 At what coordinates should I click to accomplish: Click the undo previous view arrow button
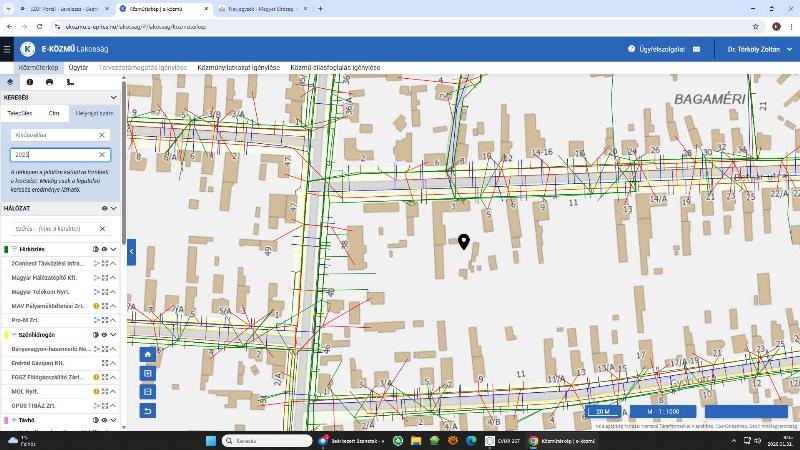coord(148,410)
